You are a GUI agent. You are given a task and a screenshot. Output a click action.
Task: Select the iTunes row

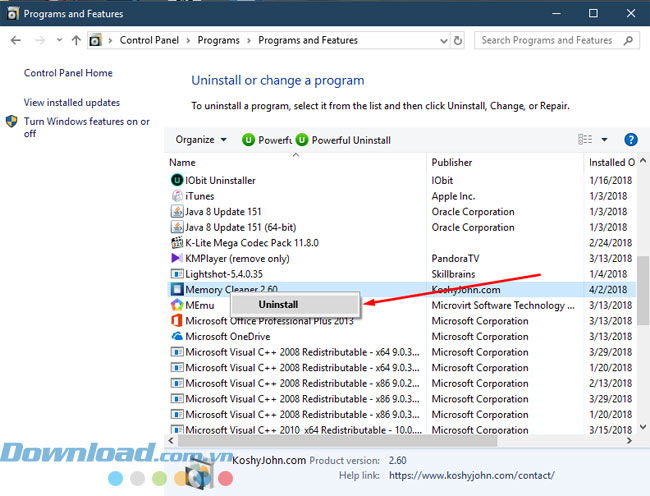[401, 196]
